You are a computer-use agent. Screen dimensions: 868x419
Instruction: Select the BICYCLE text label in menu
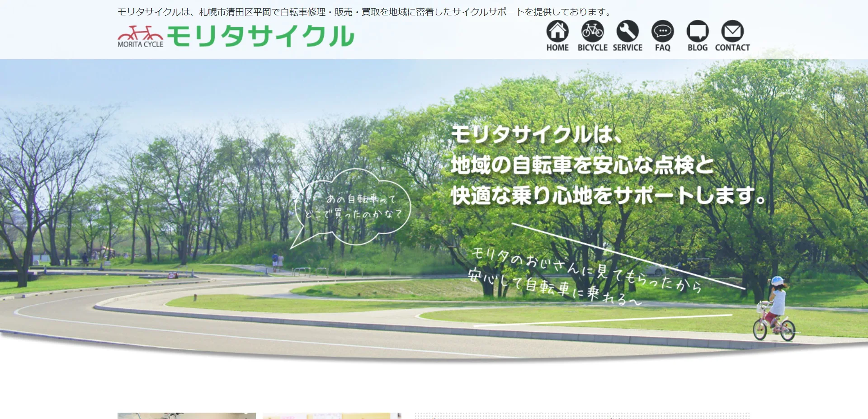point(592,47)
